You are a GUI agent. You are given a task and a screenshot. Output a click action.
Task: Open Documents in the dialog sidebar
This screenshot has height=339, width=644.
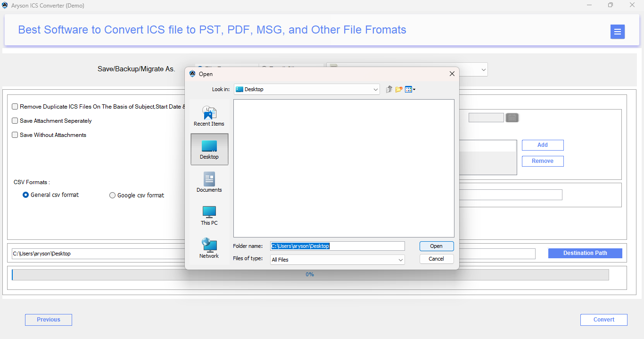[x=209, y=182]
